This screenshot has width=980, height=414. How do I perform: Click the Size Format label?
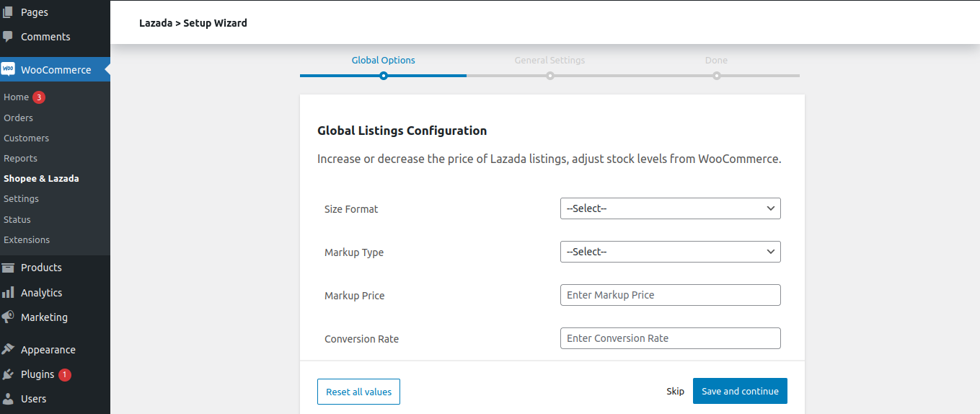pyautogui.click(x=351, y=209)
